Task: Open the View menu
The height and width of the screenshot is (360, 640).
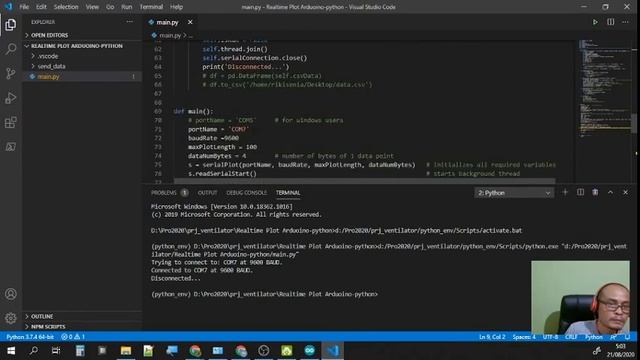Action: pos(92,7)
